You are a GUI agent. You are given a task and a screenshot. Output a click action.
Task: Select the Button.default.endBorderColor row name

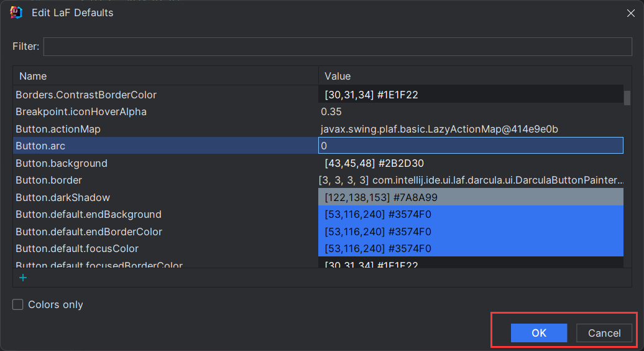(89, 232)
